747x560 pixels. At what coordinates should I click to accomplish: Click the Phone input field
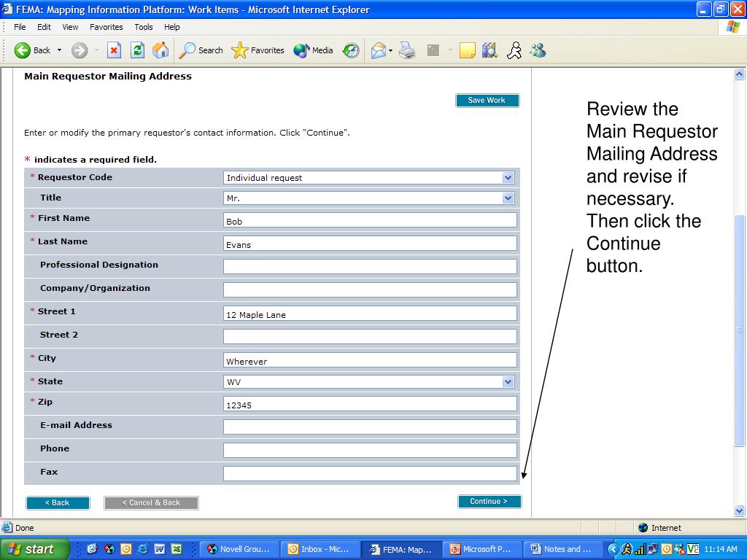point(370,451)
